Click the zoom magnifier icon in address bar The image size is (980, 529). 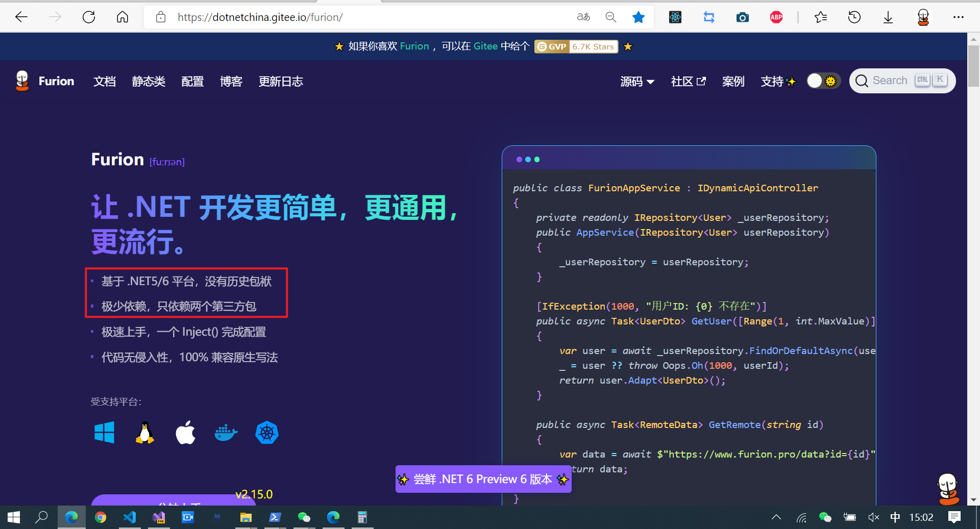click(x=611, y=17)
